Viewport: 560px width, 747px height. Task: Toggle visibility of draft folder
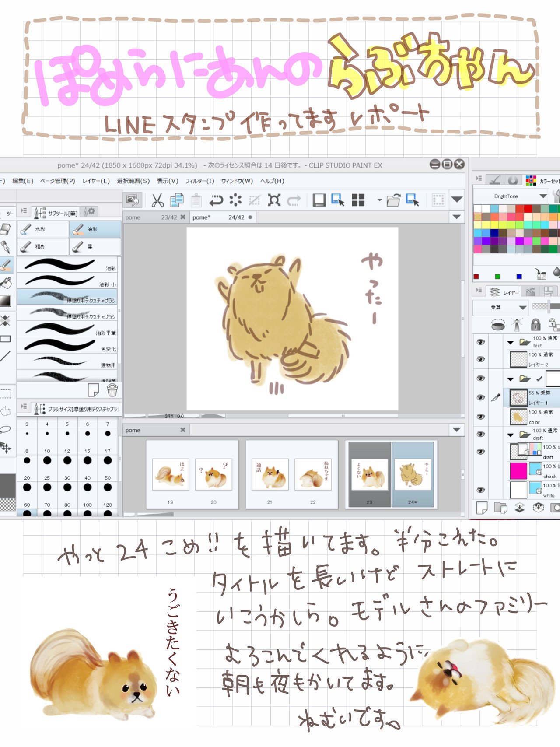click(480, 434)
